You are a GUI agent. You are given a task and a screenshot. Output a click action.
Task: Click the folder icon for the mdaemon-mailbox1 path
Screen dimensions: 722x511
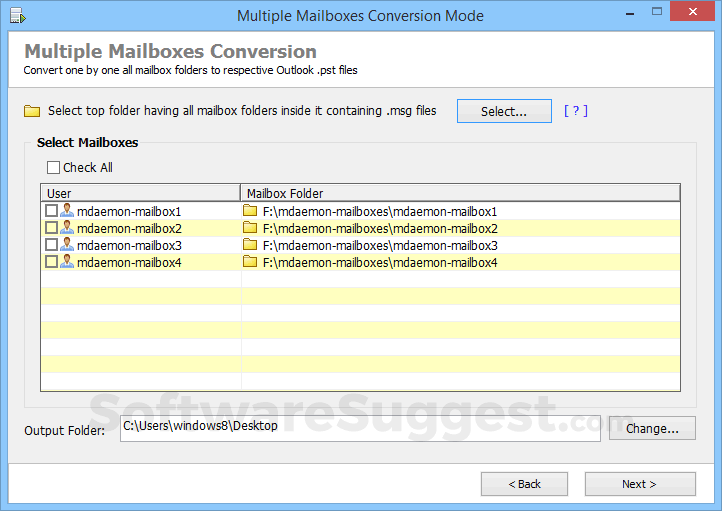point(250,211)
